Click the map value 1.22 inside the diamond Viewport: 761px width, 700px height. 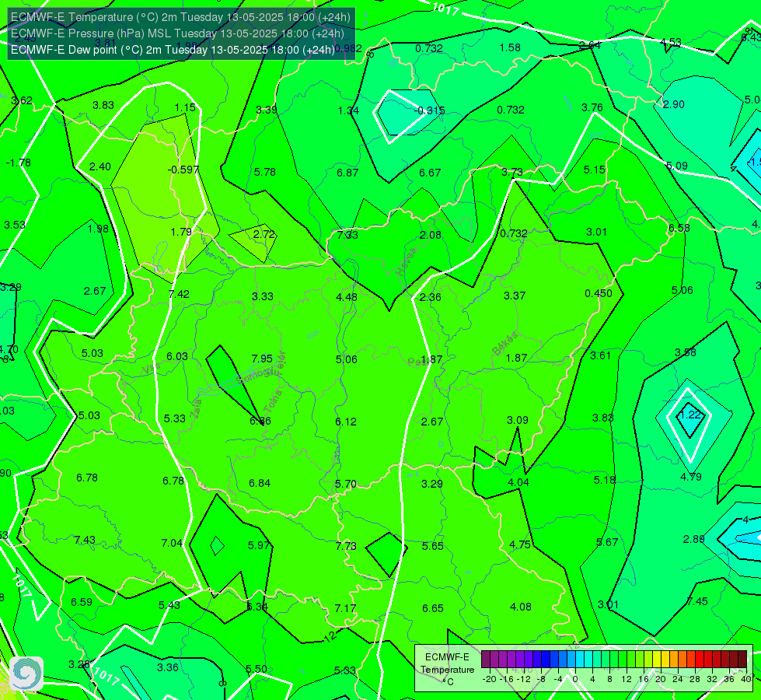pyautogui.click(x=689, y=415)
